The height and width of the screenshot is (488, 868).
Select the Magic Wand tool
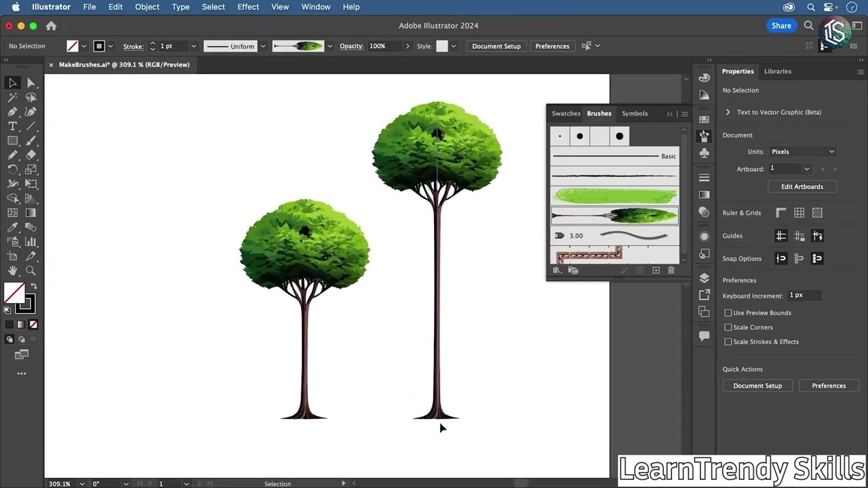pos(12,98)
